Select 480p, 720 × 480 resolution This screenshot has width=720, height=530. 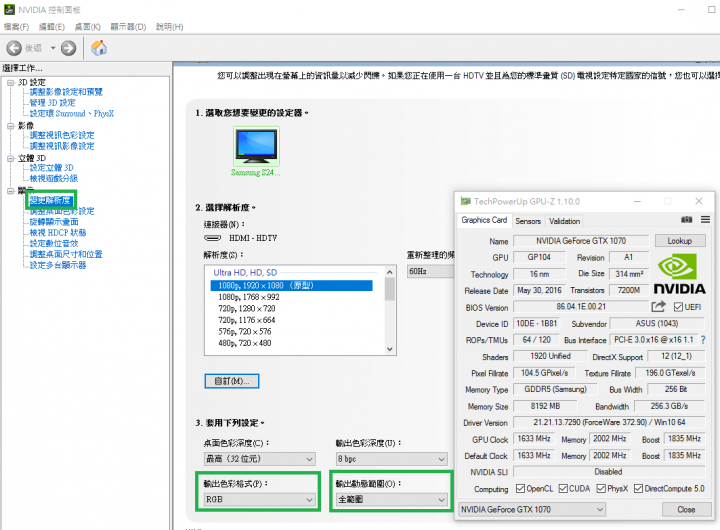245,343
